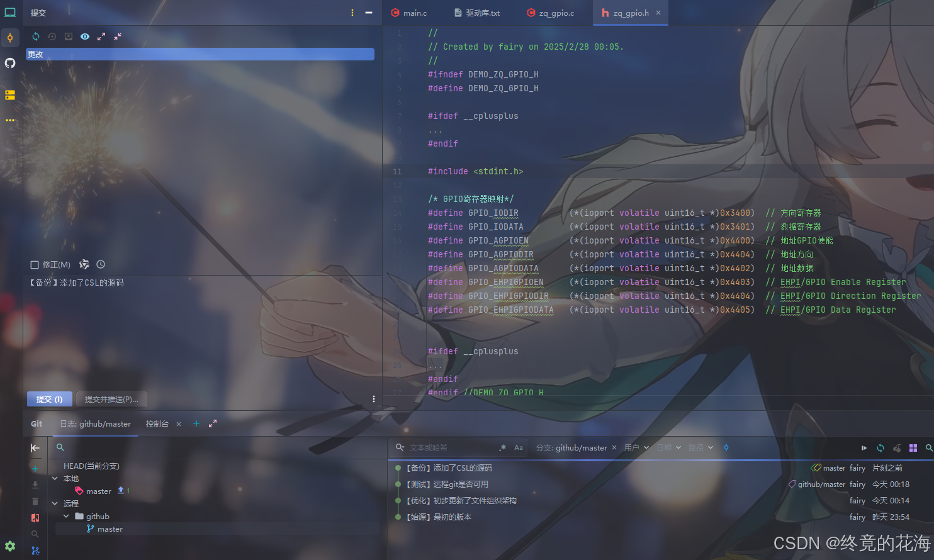Click the Refresh changes icon in Commit panel
This screenshot has width=934, height=560.
click(36, 36)
